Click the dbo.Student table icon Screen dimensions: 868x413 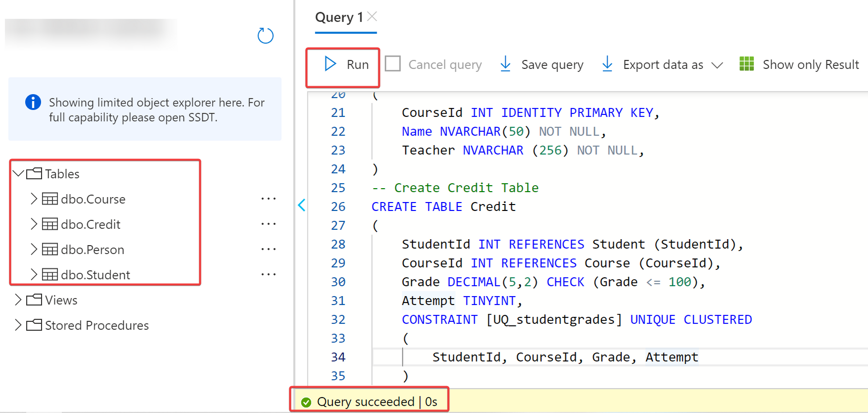pyautogui.click(x=49, y=275)
